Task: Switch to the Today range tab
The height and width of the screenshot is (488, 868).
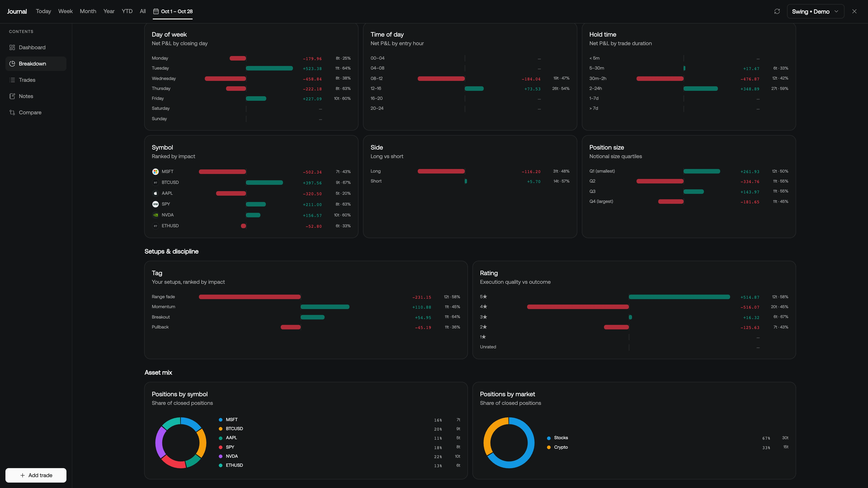Action: click(43, 11)
